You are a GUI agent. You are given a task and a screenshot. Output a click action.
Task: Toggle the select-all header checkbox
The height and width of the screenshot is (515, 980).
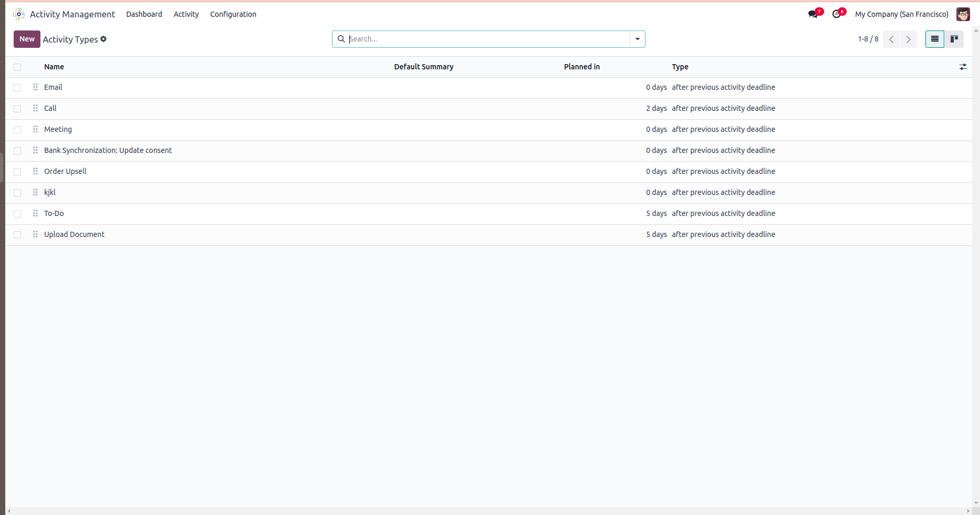point(17,67)
